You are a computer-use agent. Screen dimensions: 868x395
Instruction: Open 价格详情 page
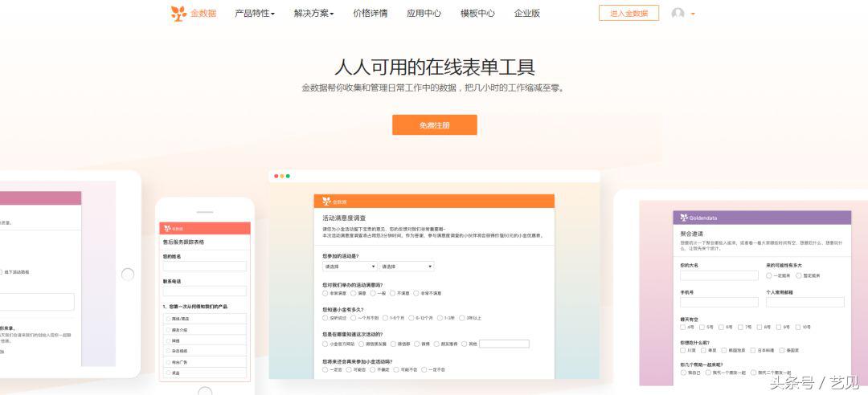(x=371, y=14)
